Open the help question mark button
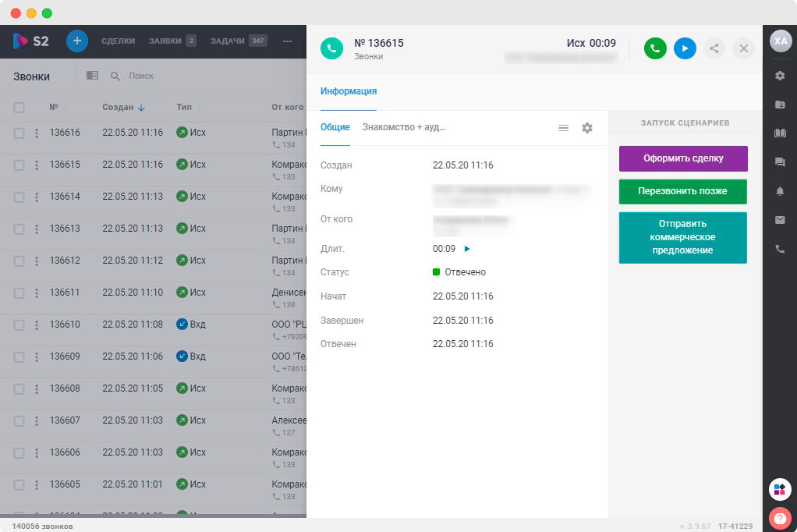 pyautogui.click(x=780, y=519)
